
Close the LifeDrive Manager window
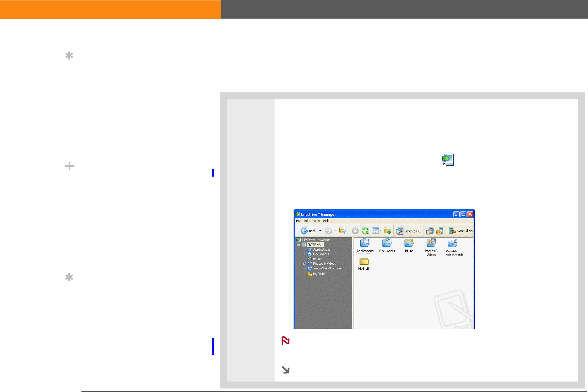pos(470,214)
